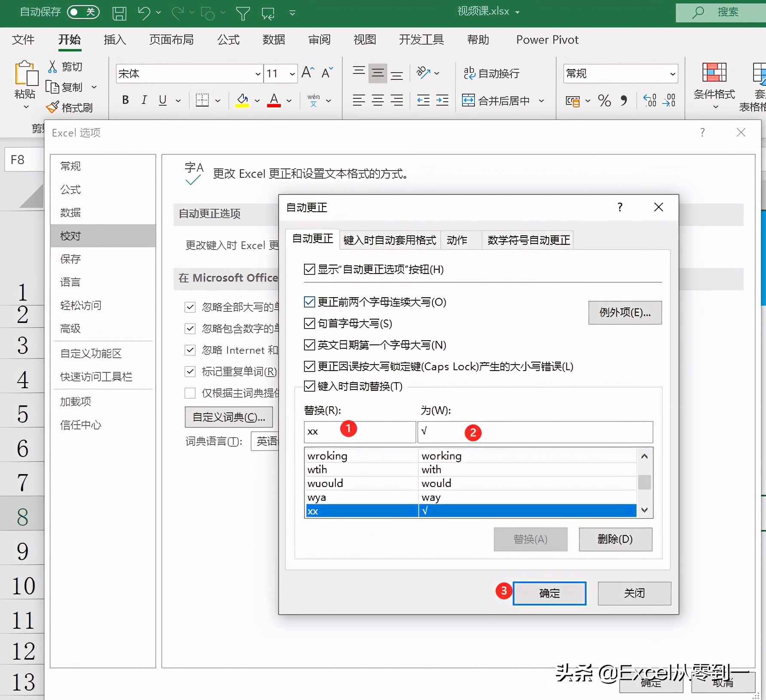The width and height of the screenshot is (766, 700).
Task: Open the font name dropdown 宋体
Action: tap(258, 74)
